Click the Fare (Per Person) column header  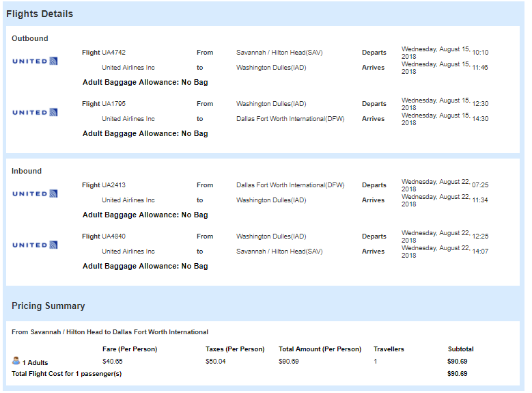pyautogui.click(x=130, y=349)
